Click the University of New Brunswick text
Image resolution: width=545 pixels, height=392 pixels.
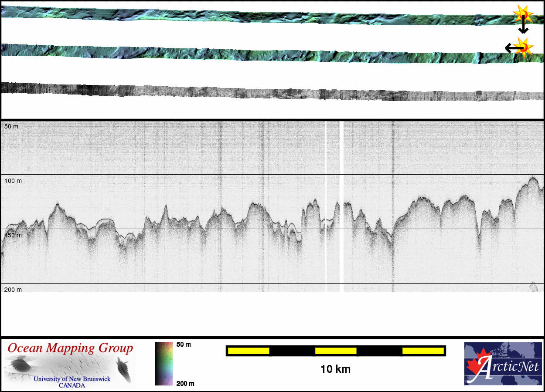click(x=72, y=379)
